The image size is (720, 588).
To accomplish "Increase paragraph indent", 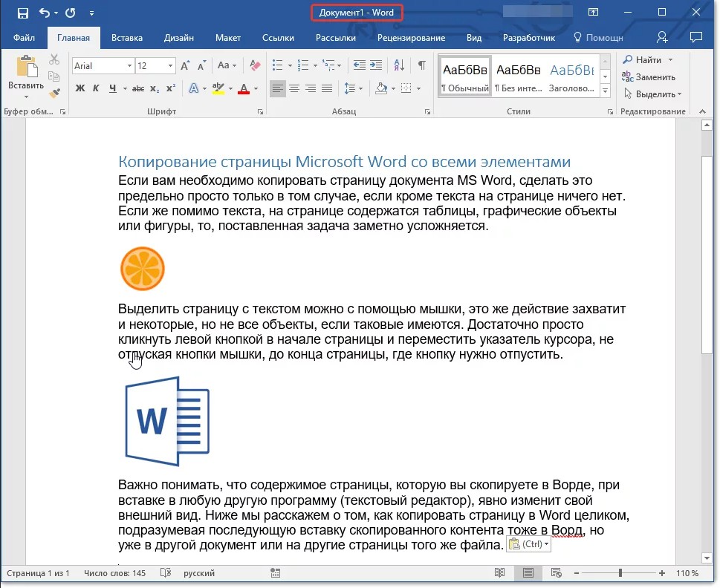I will (376, 65).
